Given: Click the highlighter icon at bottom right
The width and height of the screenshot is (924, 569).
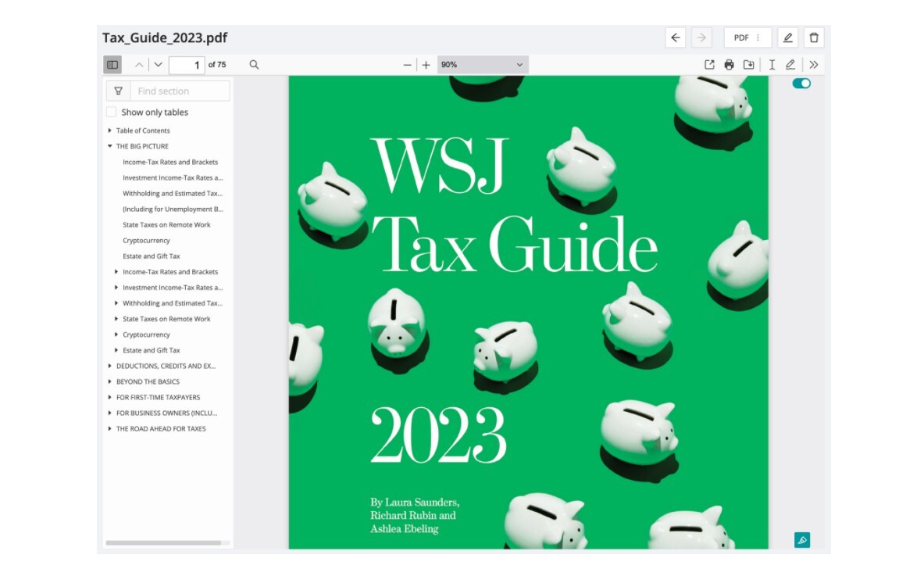Looking at the screenshot, I should tap(801, 540).
